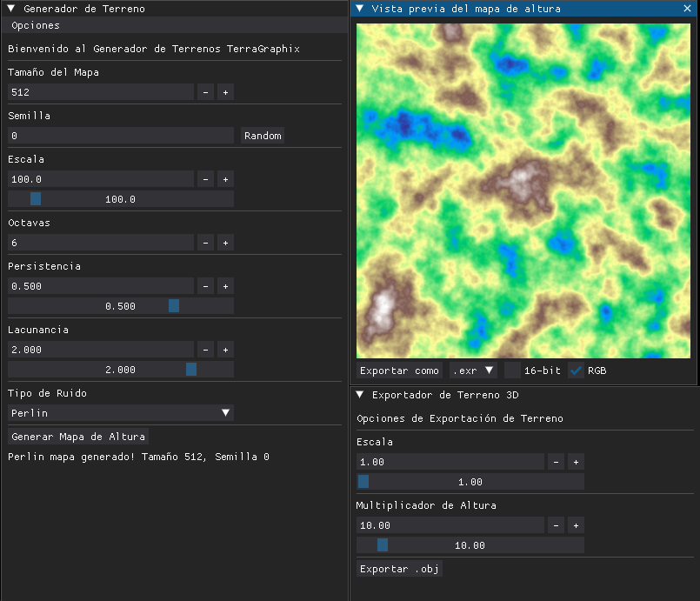Decrease Persistencia with minus button

205,286
